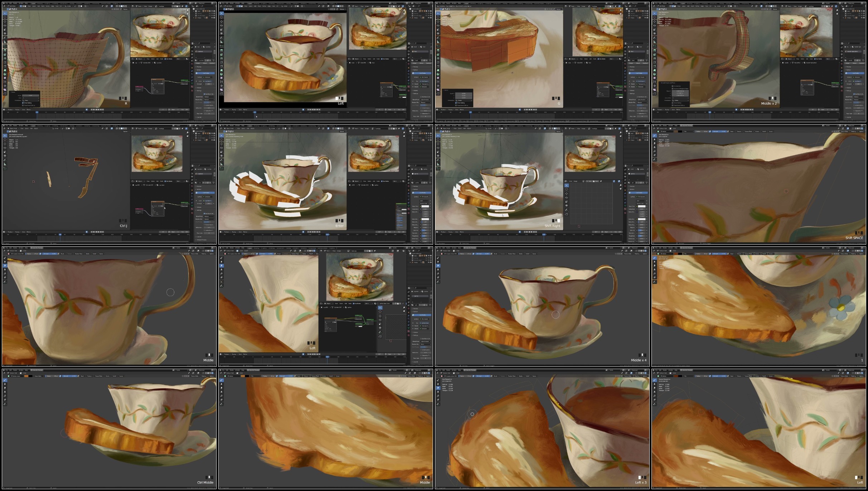Open Falloff dropdown in the Ctrl Middle frame

tap(115, 376)
